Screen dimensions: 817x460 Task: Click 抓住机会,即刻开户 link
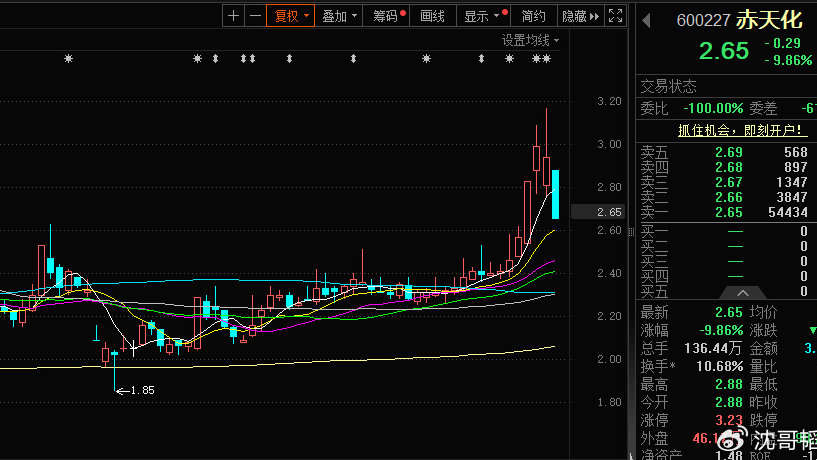point(740,130)
